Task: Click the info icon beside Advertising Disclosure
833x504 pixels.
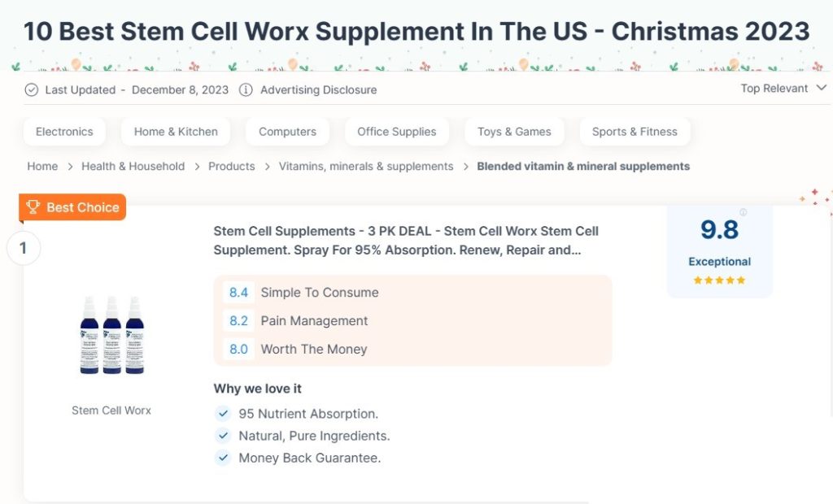Action: click(246, 90)
